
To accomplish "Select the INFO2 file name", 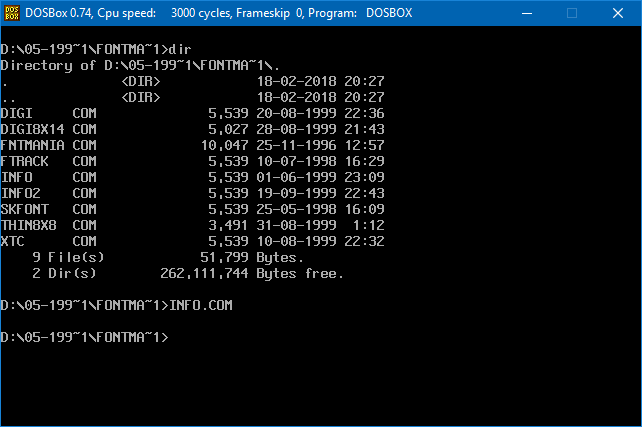I will tap(20, 193).
